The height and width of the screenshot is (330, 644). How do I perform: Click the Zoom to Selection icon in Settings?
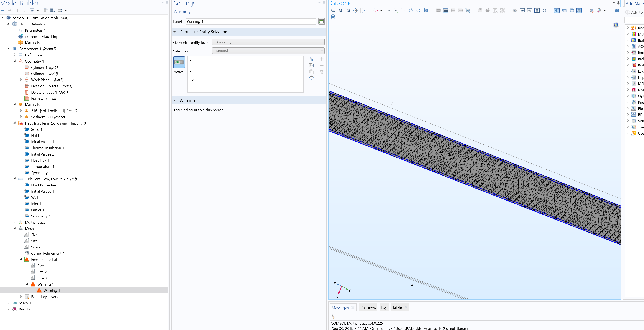(x=311, y=78)
